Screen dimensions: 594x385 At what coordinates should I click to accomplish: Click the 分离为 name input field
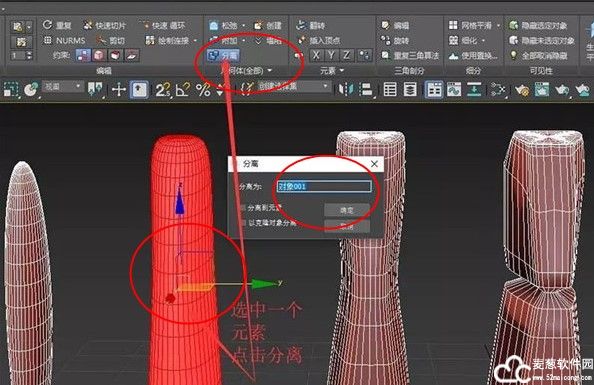coord(324,186)
